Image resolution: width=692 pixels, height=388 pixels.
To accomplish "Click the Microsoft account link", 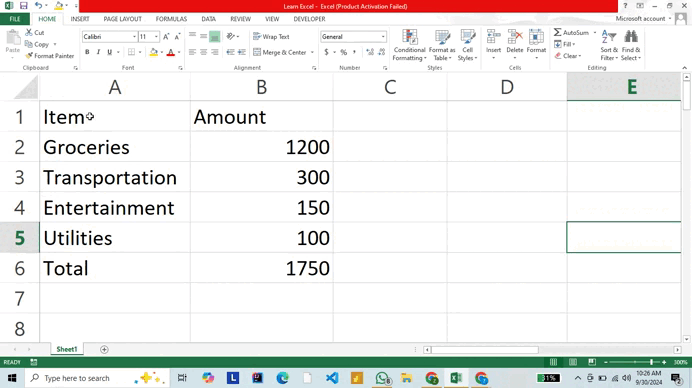I will pyautogui.click(x=640, y=19).
